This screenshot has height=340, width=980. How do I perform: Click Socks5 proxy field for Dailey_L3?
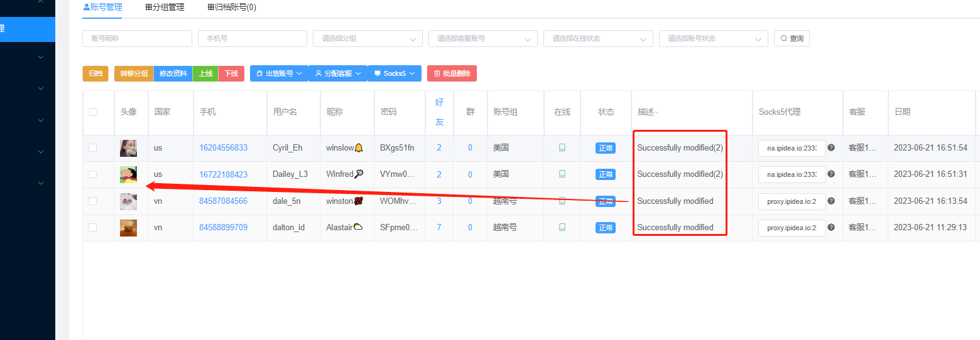[791, 174]
